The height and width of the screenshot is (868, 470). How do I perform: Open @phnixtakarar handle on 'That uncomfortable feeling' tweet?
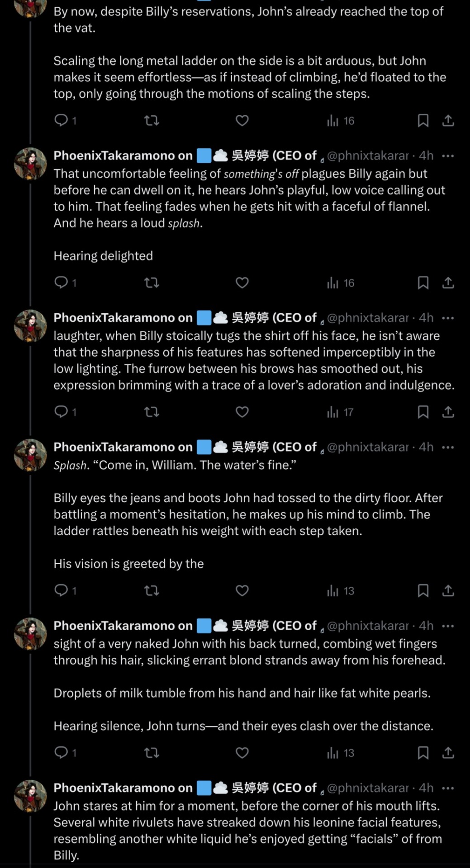367,156
